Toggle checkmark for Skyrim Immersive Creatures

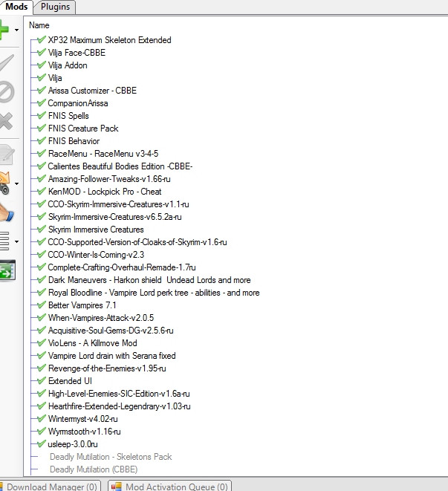pyautogui.click(x=42, y=230)
